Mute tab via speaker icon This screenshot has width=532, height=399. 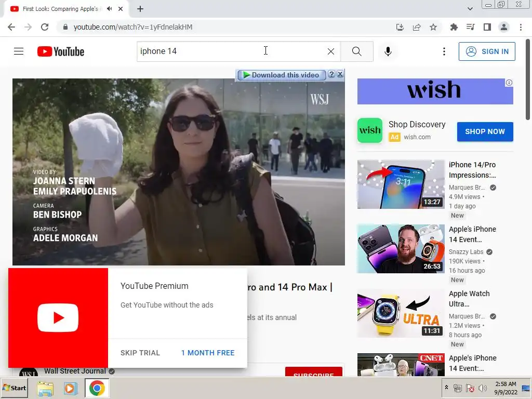pos(109,9)
